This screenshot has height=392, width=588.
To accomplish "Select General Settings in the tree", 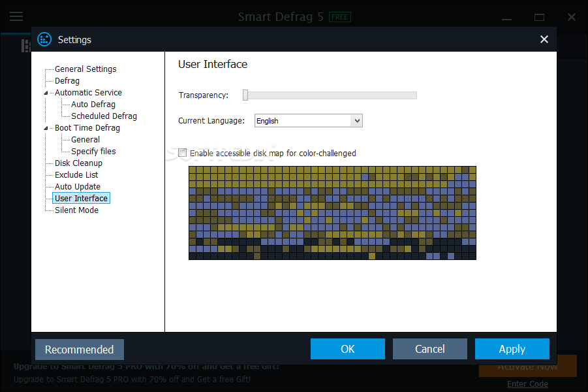I will 85,69.
